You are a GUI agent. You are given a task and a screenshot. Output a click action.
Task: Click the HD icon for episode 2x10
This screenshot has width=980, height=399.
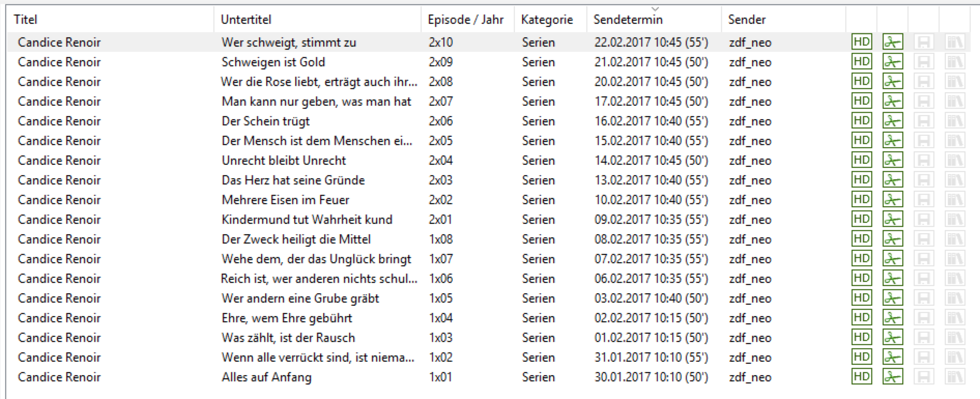click(861, 42)
